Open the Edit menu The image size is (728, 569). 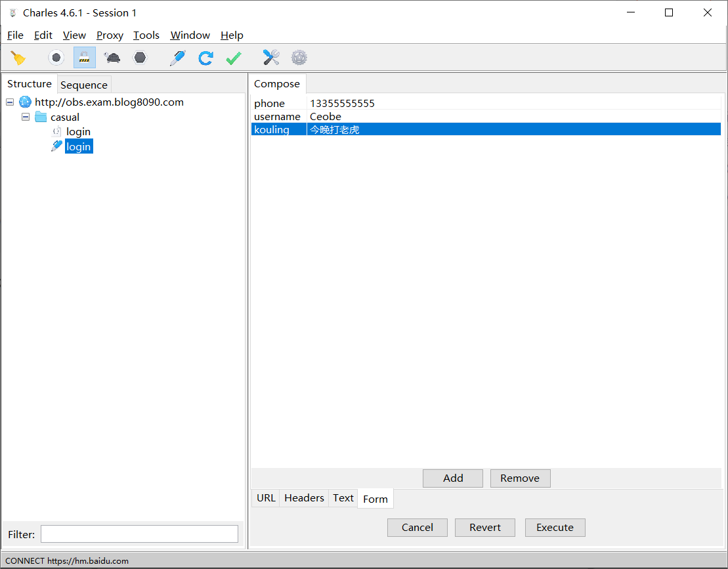(x=43, y=35)
